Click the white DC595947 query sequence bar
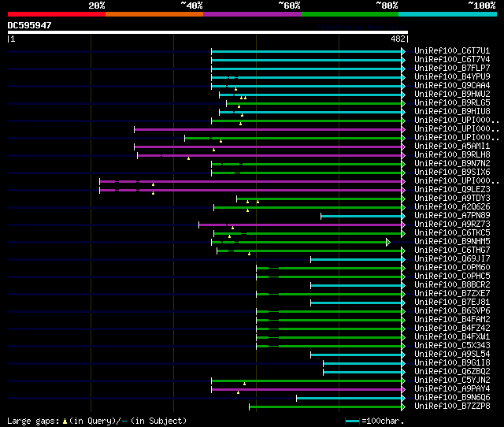 208,32
